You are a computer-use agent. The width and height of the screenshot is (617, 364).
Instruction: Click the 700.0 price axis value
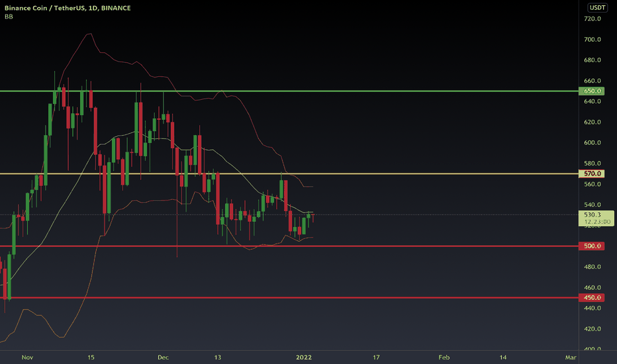point(593,39)
